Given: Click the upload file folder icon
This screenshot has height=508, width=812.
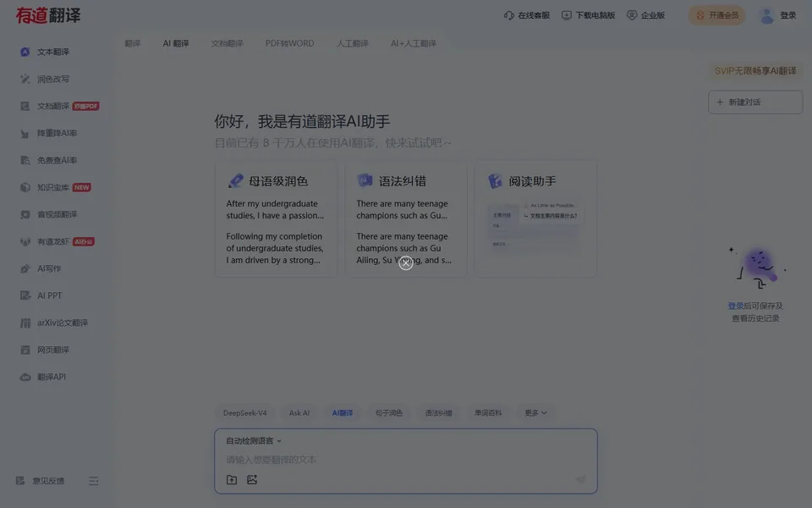Looking at the screenshot, I should 232,479.
